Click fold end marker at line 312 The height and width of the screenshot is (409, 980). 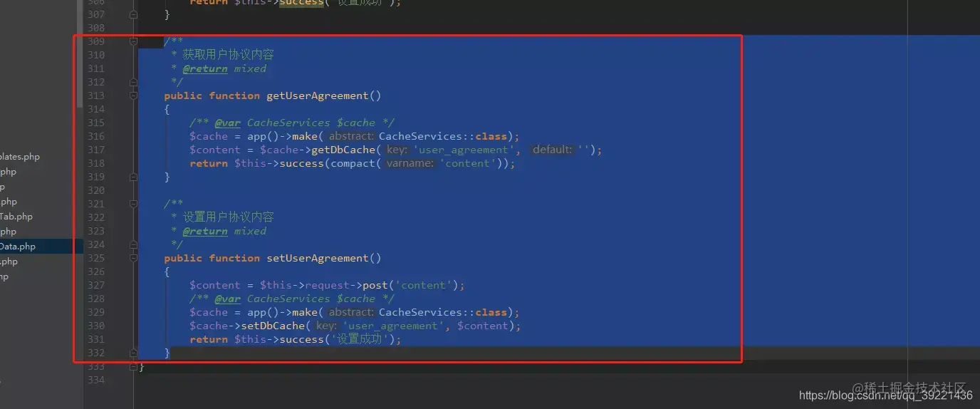tap(133, 82)
